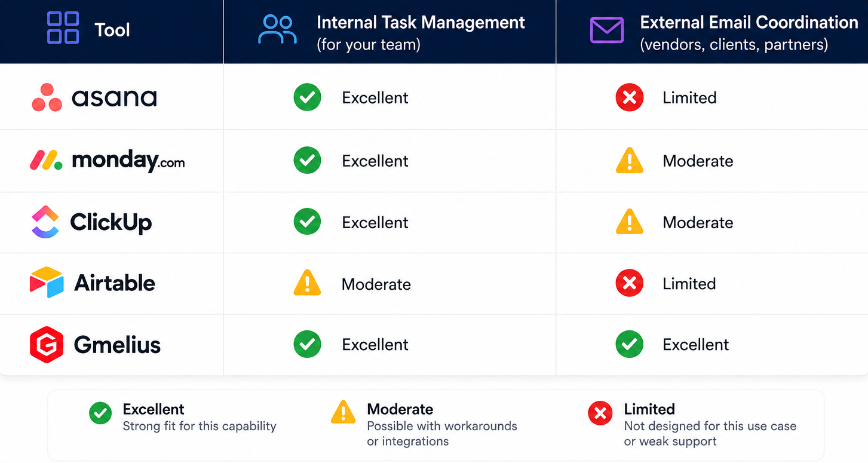
Task: Click Gmelius external email green check
Action: click(x=629, y=344)
